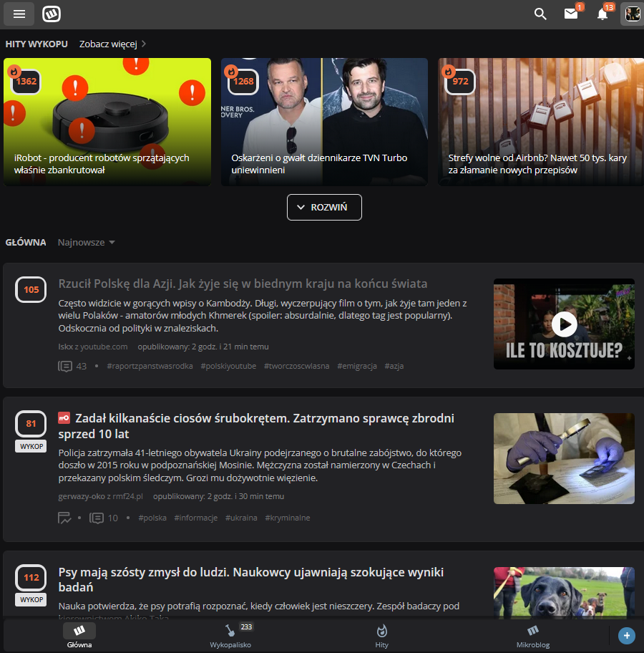This screenshot has height=653, width=644.
Task: Click the Wykop logo icon
Action: pos(52,14)
